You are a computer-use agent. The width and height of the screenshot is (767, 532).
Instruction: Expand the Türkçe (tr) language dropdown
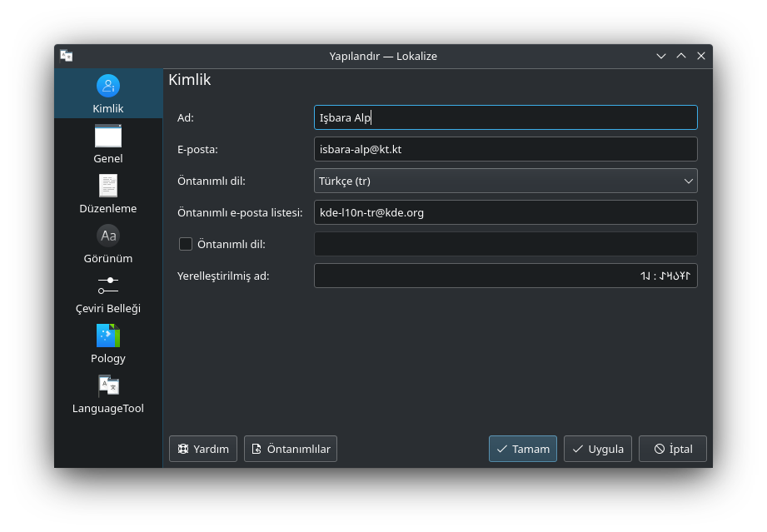point(506,181)
